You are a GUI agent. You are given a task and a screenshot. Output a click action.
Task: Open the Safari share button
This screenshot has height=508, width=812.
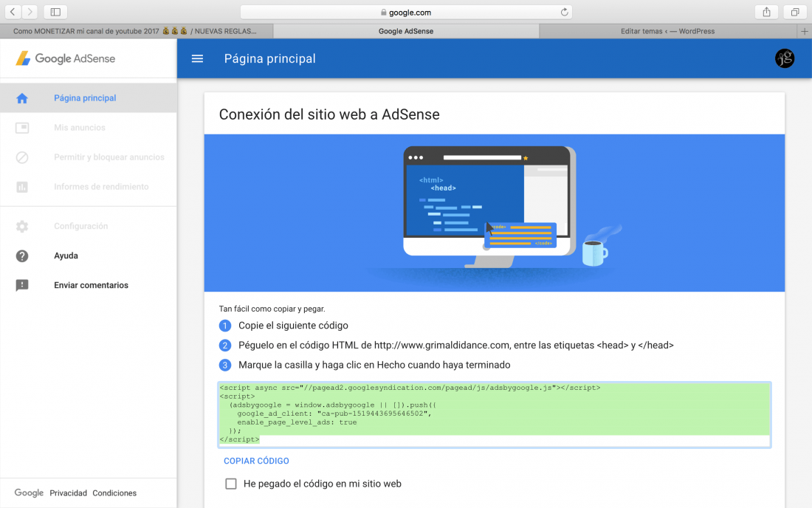coord(766,12)
